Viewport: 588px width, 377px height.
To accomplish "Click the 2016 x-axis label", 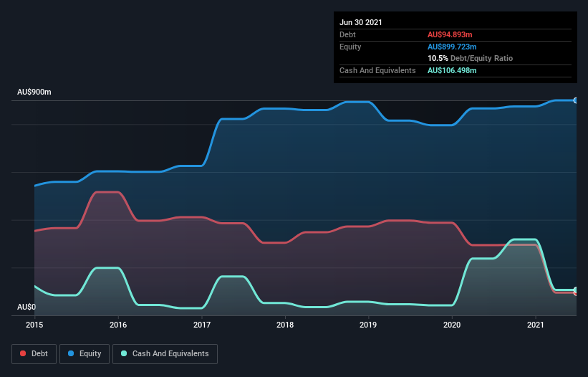I will (118, 325).
